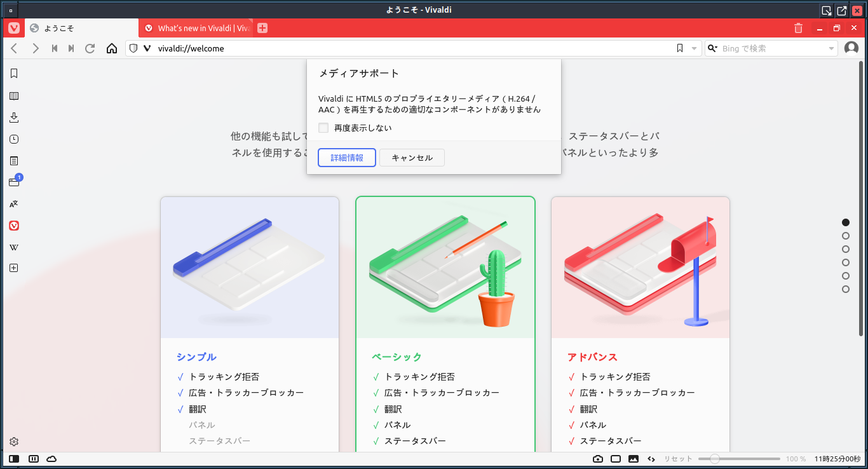Click the Fast forward button
This screenshot has height=469, width=868.
[72, 48]
